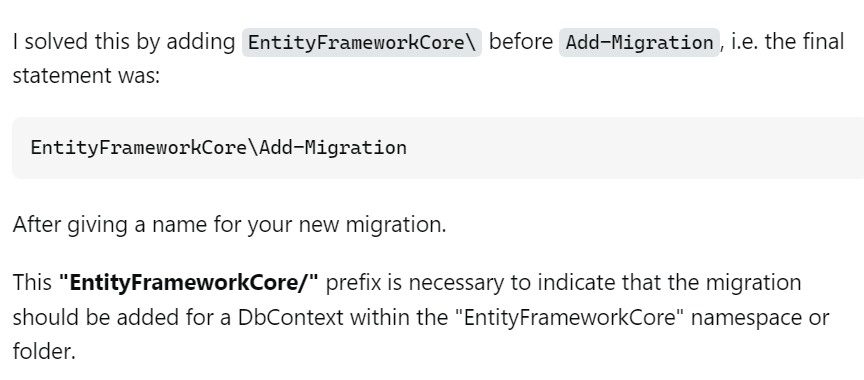Click the final word 'folder.'

pos(44,351)
